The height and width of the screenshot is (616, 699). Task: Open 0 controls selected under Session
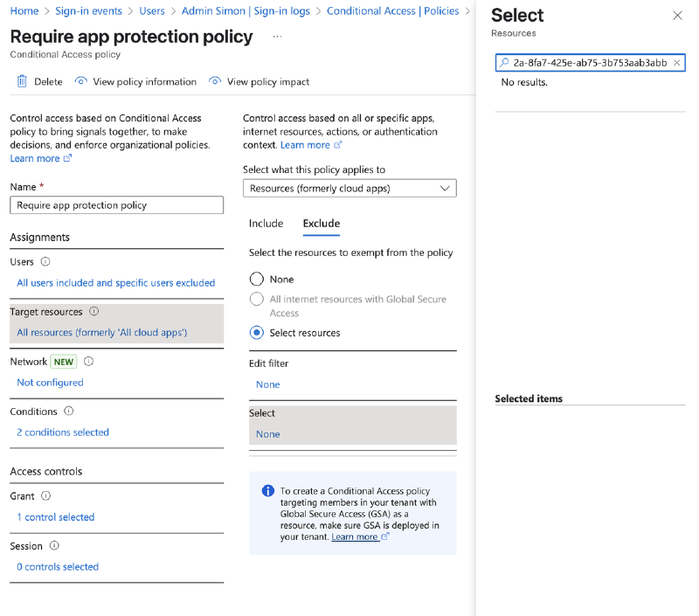tap(58, 567)
